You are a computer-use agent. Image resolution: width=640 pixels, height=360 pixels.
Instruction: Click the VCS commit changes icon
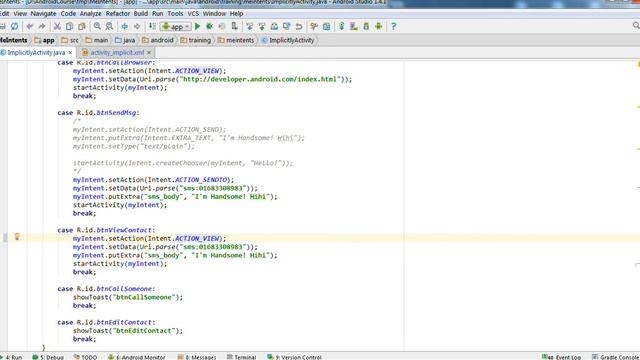click(x=262, y=27)
